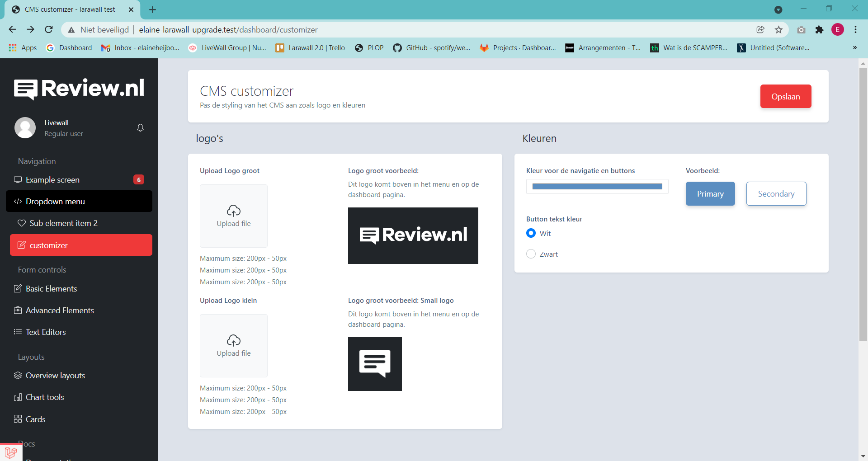Screen dimensions: 868x461
Task: Click the notification bell icon in sidebar
Action: point(140,128)
